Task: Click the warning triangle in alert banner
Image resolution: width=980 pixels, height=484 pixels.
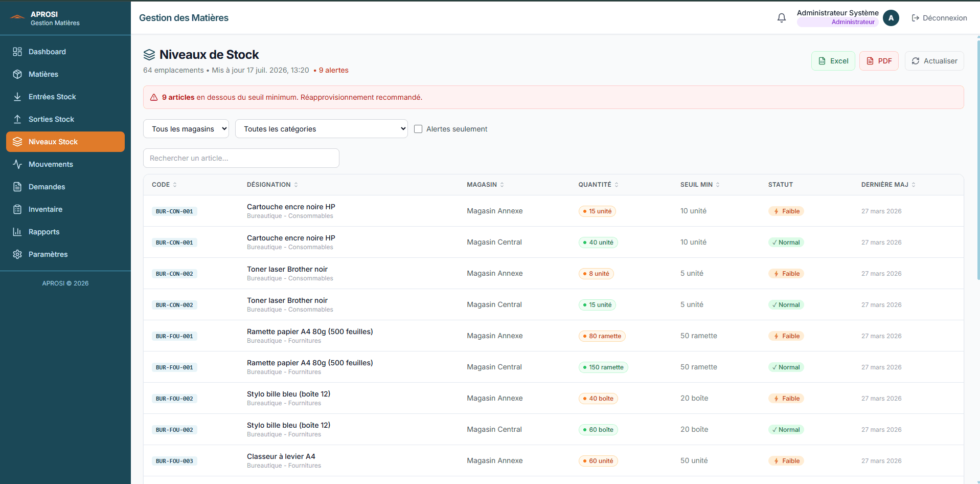Action: pos(154,97)
